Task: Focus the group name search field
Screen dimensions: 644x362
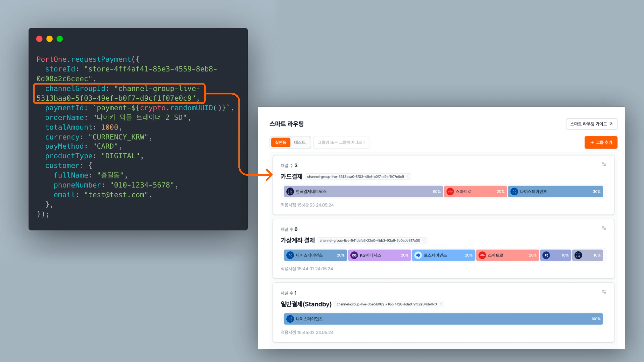Action: (x=341, y=142)
